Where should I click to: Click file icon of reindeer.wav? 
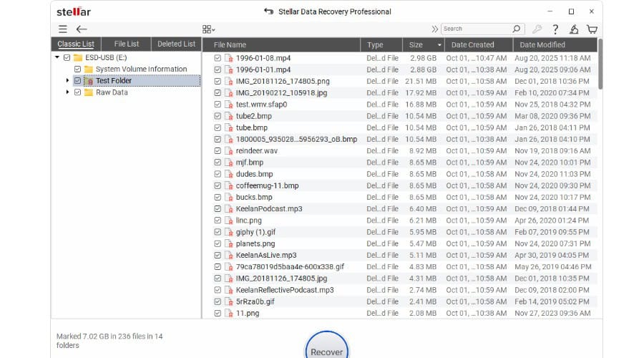pyautogui.click(x=229, y=151)
